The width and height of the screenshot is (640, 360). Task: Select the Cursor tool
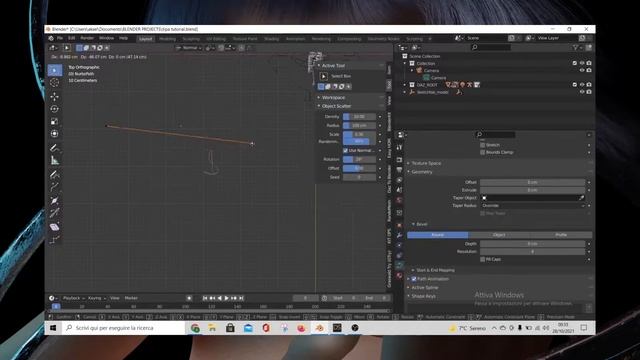pos(55,82)
